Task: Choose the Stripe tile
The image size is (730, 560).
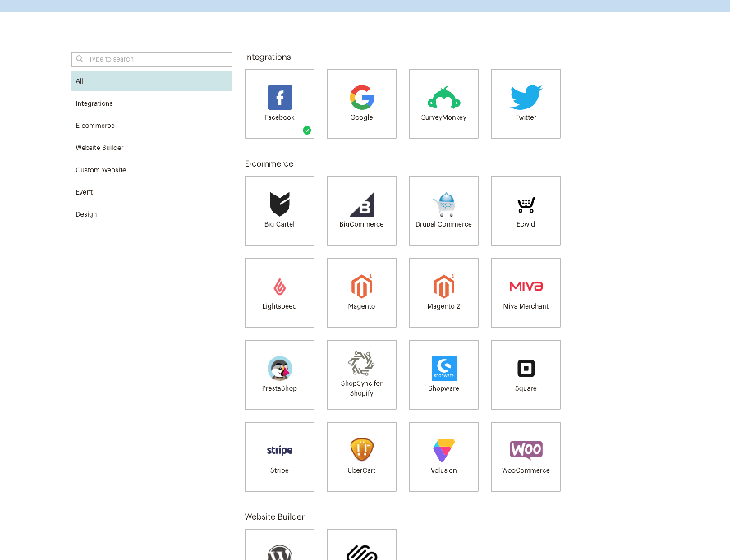Action: [x=279, y=457]
